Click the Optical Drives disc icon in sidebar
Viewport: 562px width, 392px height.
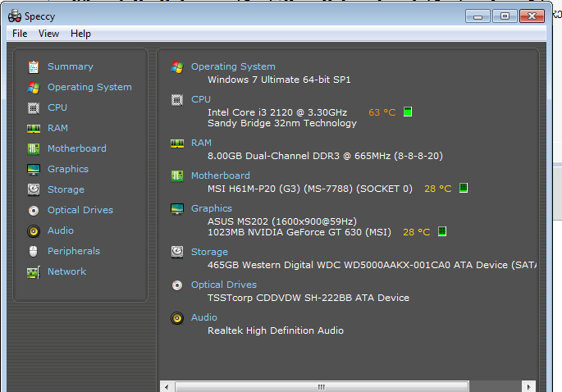34,210
